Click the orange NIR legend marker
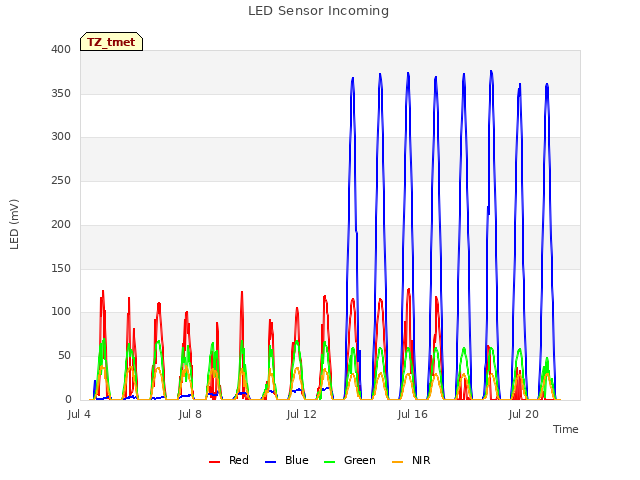Screen dimensions: 640x480 397,462
